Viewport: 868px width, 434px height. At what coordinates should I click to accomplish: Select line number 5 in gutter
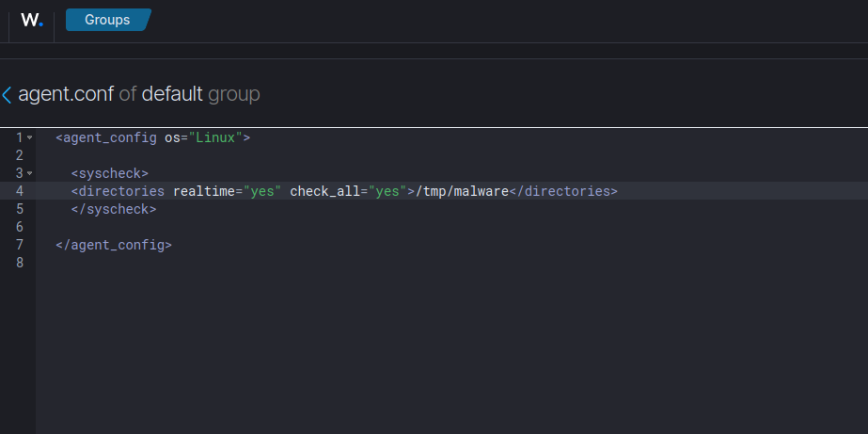(20, 209)
